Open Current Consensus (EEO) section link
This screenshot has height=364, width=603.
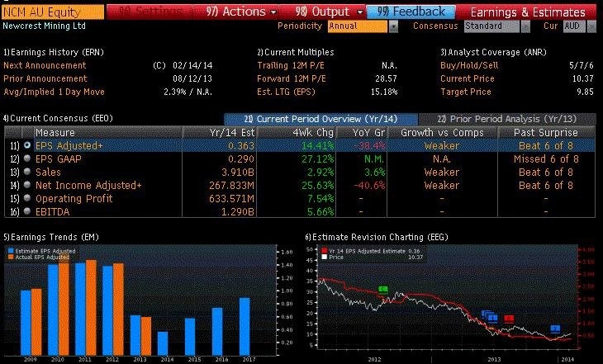click(x=58, y=118)
